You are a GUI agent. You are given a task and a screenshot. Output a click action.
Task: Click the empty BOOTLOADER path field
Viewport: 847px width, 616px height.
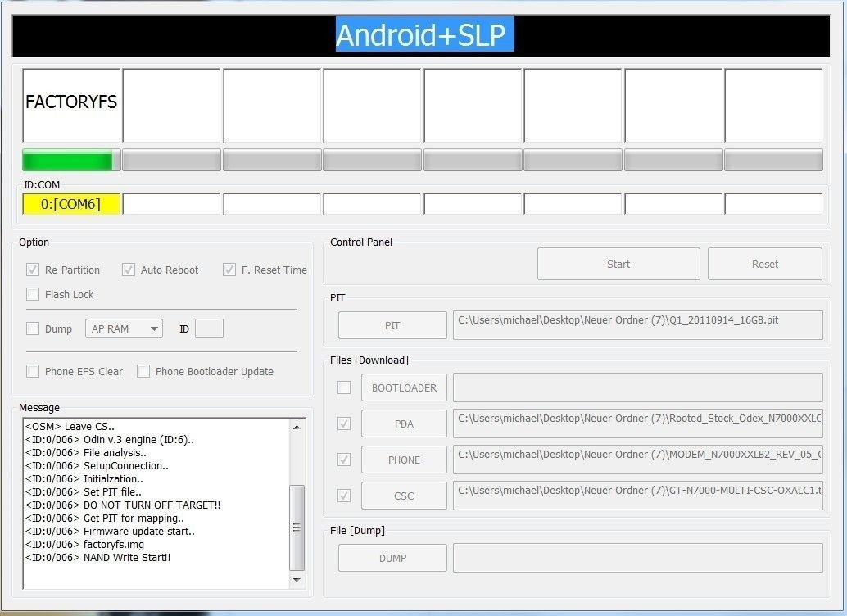638,387
